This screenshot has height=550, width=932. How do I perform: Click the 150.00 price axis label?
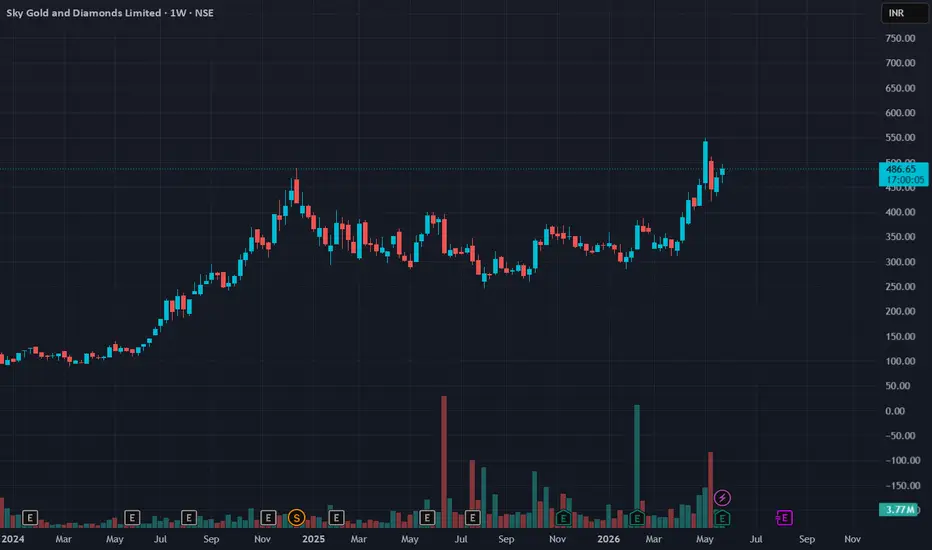coord(900,337)
